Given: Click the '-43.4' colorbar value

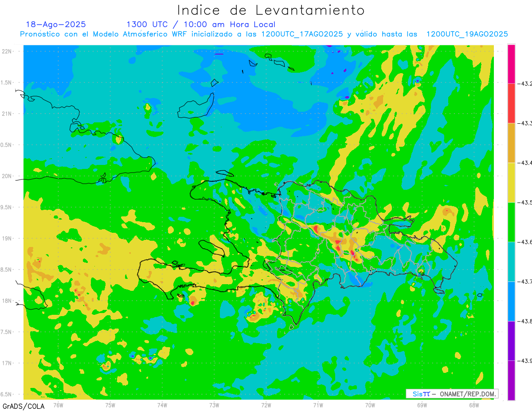Looking at the screenshot, I should (x=525, y=163).
